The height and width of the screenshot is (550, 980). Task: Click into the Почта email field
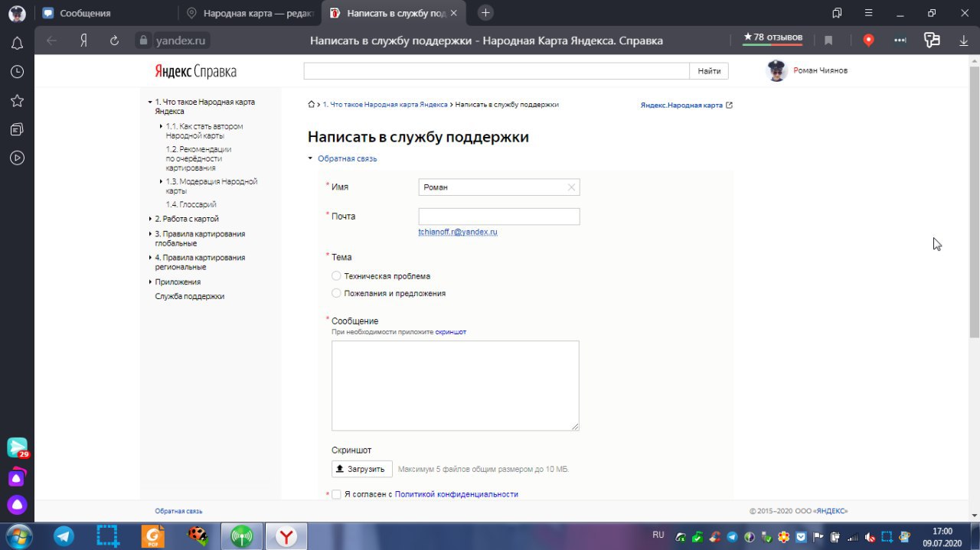[x=499, y=216]
